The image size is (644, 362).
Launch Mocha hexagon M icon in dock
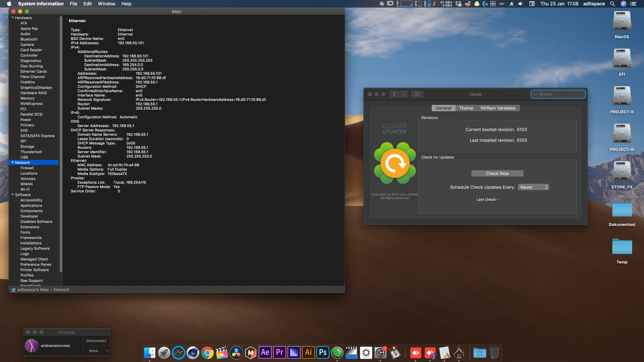coord(251,353)
